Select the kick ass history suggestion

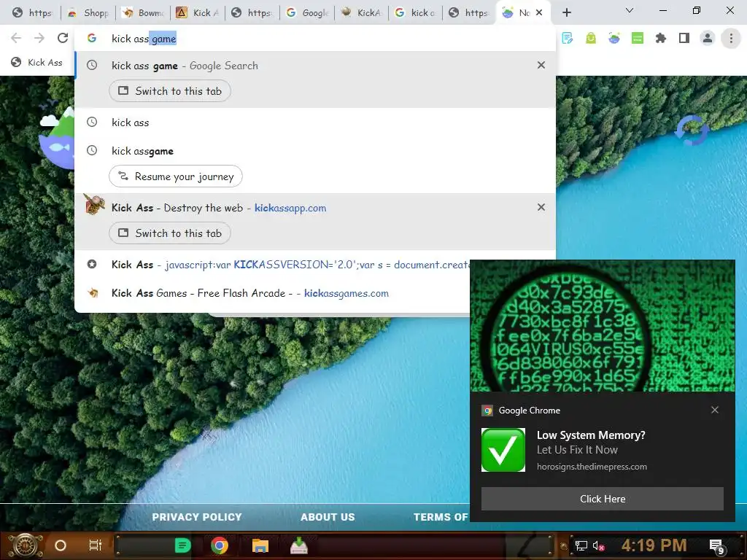[x=315, y=122]
